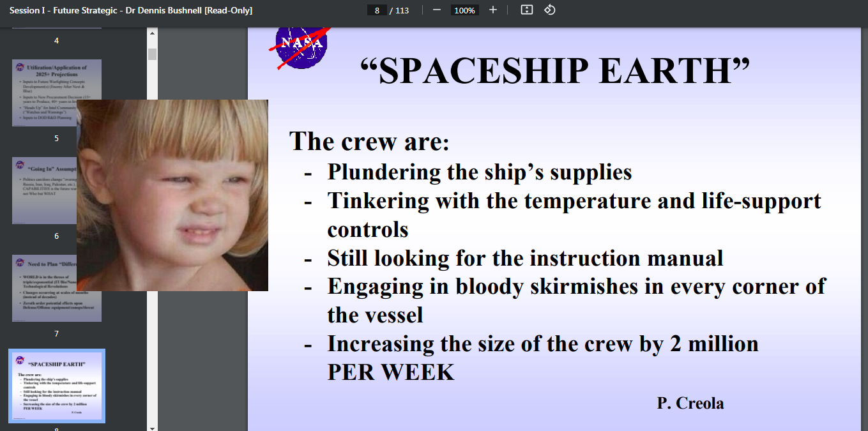Click the page label 5 under thumbnail
Image resolution: width=868 pixels, height=431 pixels.
pos(56,138)
